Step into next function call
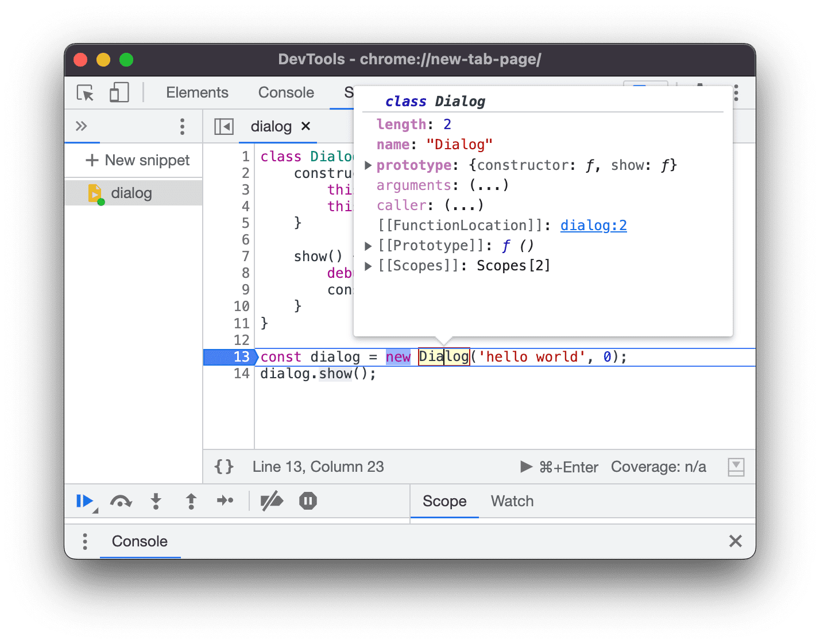The width and height of the screenshot is (820, 644). (x=156, y=501)
